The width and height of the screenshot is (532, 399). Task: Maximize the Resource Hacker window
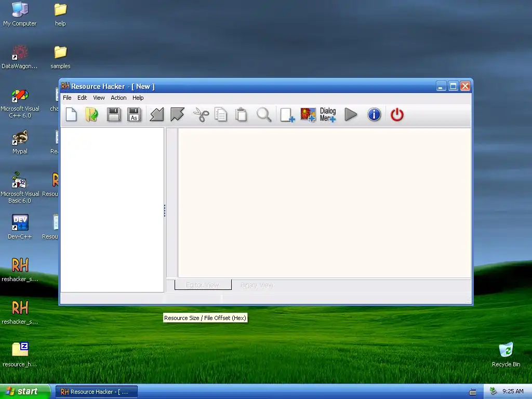pyautogui.click(x=453, y=86)
